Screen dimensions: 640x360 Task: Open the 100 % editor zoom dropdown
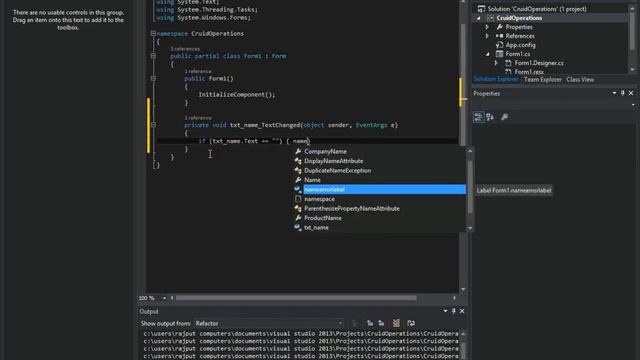[164, 298]
